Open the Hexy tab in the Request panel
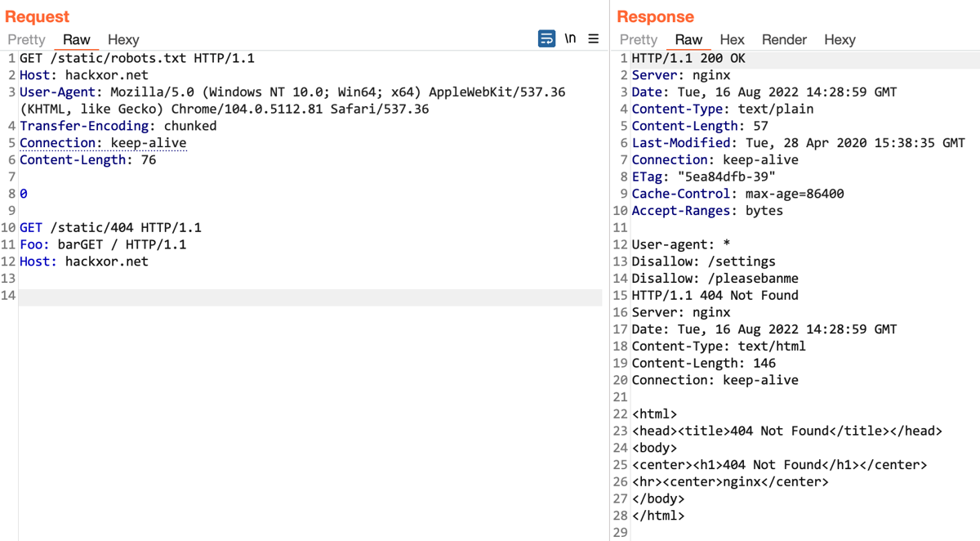The image size is (980, 541). [123, 39]
